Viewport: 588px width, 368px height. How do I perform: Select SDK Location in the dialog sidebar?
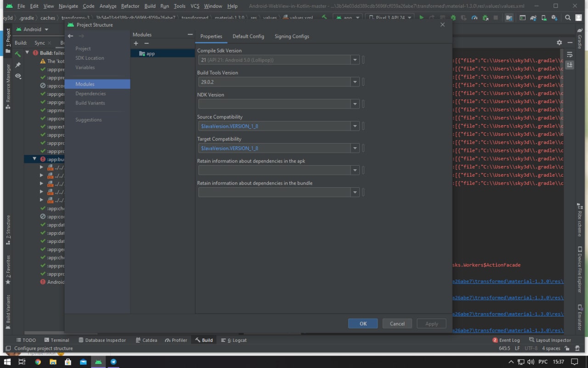pos(90,58)
